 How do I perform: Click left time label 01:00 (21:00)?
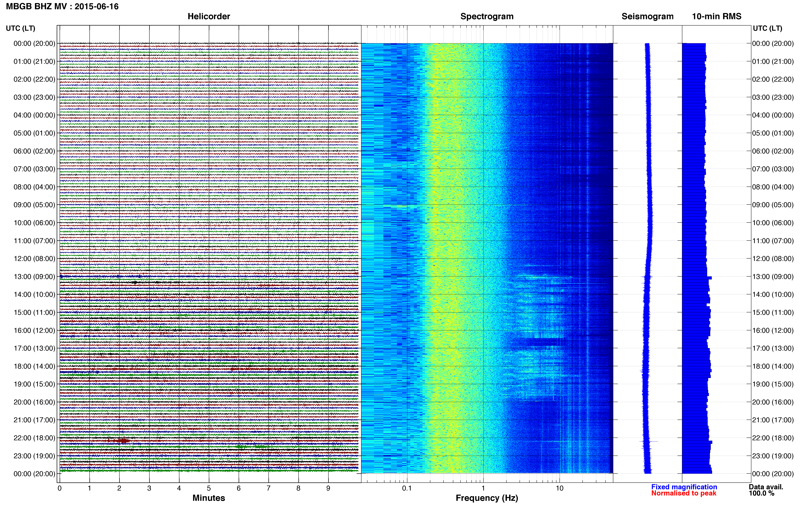(34, 62)
